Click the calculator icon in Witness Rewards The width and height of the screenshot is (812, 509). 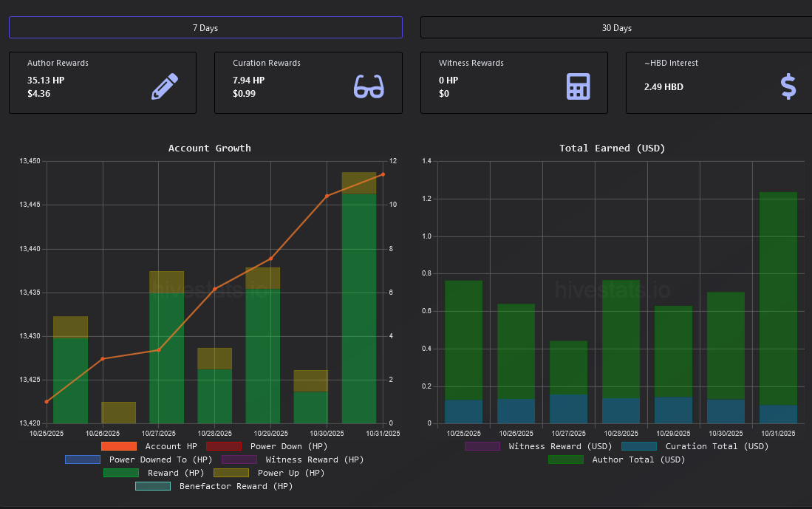click(x=578, y=86)
